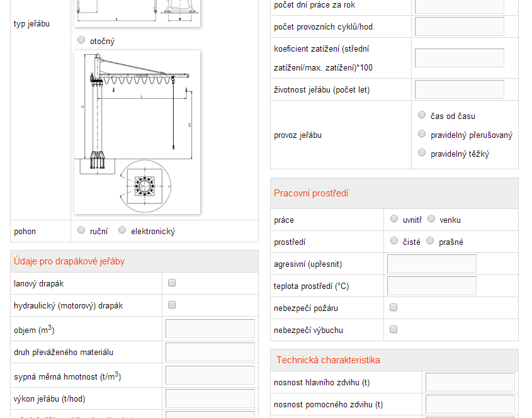Set work location to 'venku'
This screenshot has width=532, height=418.
click(x=431, y=219)
